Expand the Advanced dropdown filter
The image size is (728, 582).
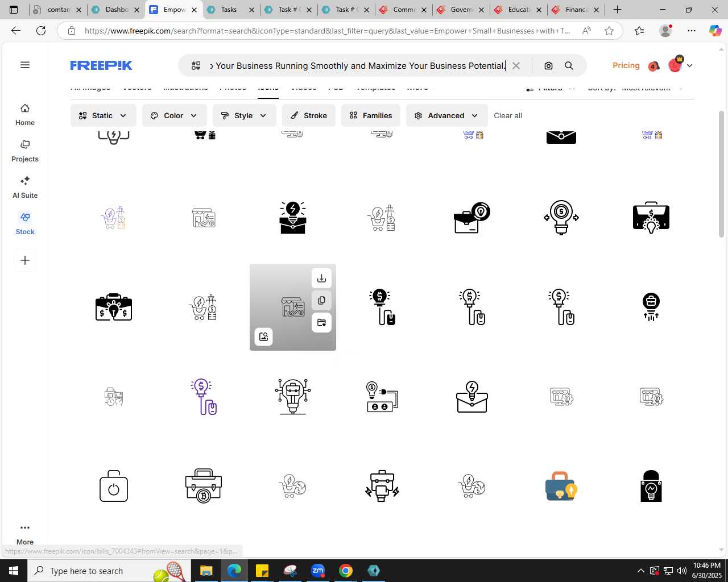pyautogui.click(x=447, y=115)
